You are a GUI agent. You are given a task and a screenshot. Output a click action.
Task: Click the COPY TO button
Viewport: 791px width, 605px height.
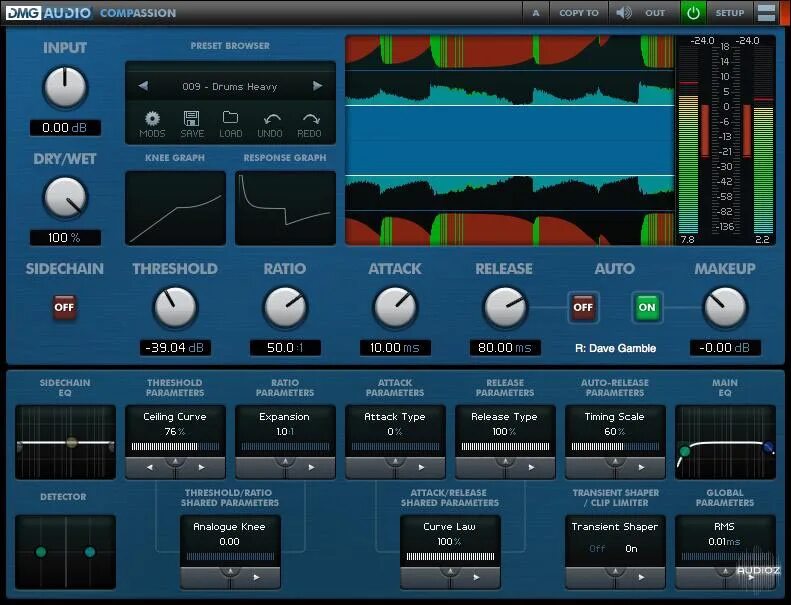tap(579, 13)
